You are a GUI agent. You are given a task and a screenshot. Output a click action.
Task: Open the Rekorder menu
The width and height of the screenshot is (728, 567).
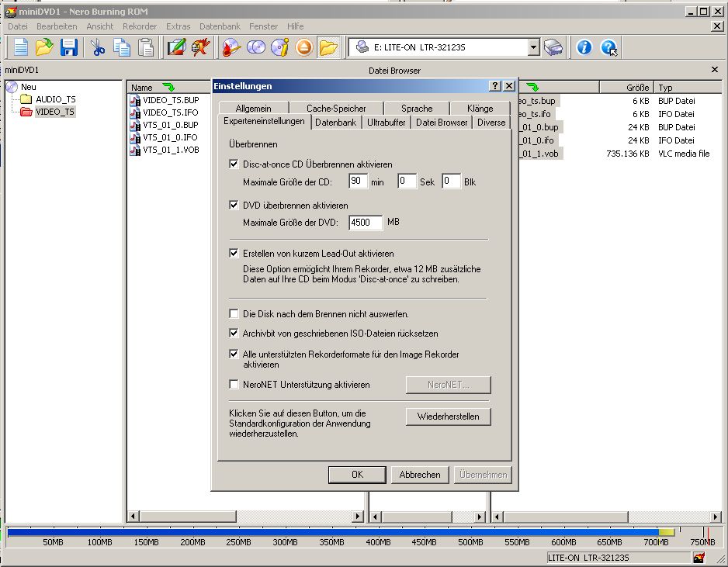point(140,26)
